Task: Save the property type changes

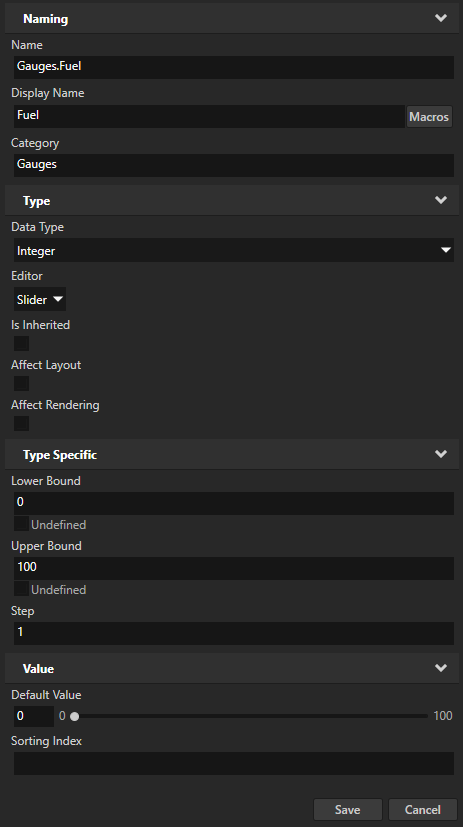Action: tap(348, 810)
